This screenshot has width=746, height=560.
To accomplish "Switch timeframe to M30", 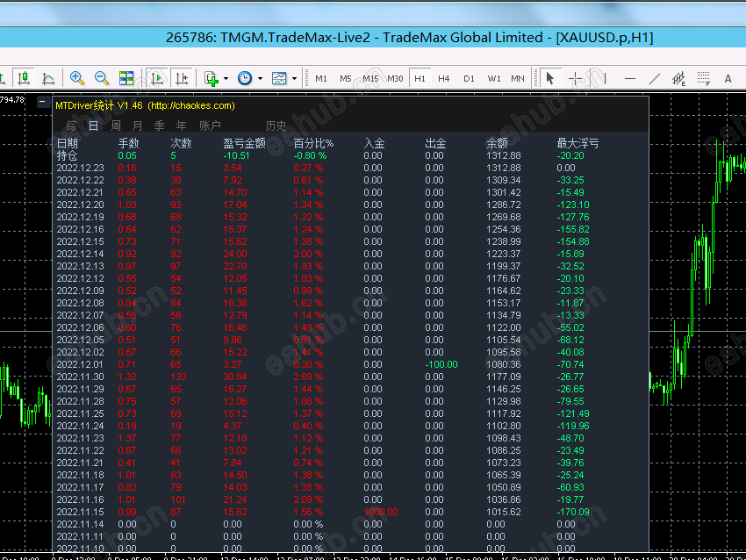I will 395,78.
